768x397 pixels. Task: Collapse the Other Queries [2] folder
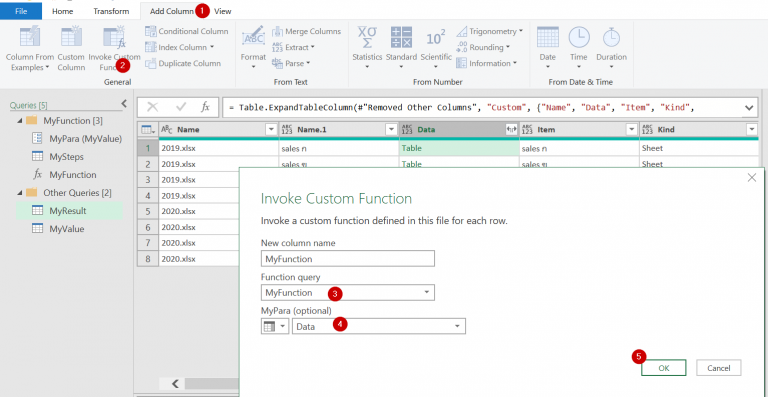pyautogui.click(x=19, y=193)
